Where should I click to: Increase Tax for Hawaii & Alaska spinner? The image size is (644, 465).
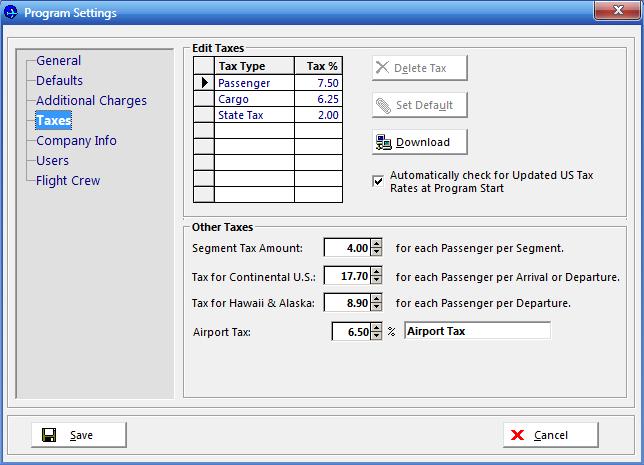(x=376, y=299)
